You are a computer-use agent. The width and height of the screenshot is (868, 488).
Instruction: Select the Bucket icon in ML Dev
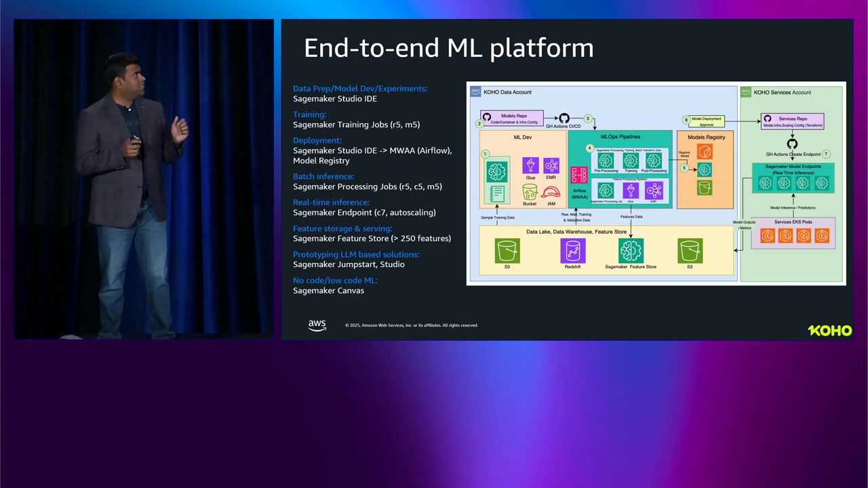(530, 192)
